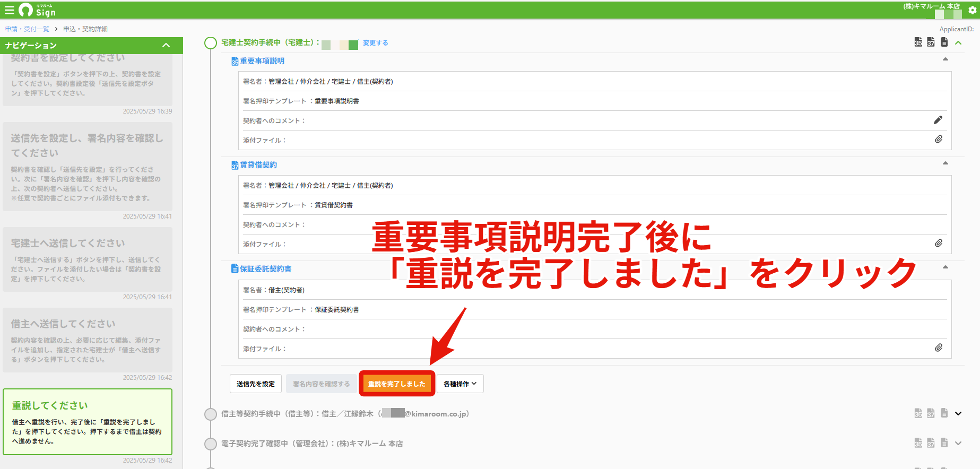Click 署名押印テンプレート:保証委託契約書 text
Screen dimensions: 980x469
click(301, 309)
